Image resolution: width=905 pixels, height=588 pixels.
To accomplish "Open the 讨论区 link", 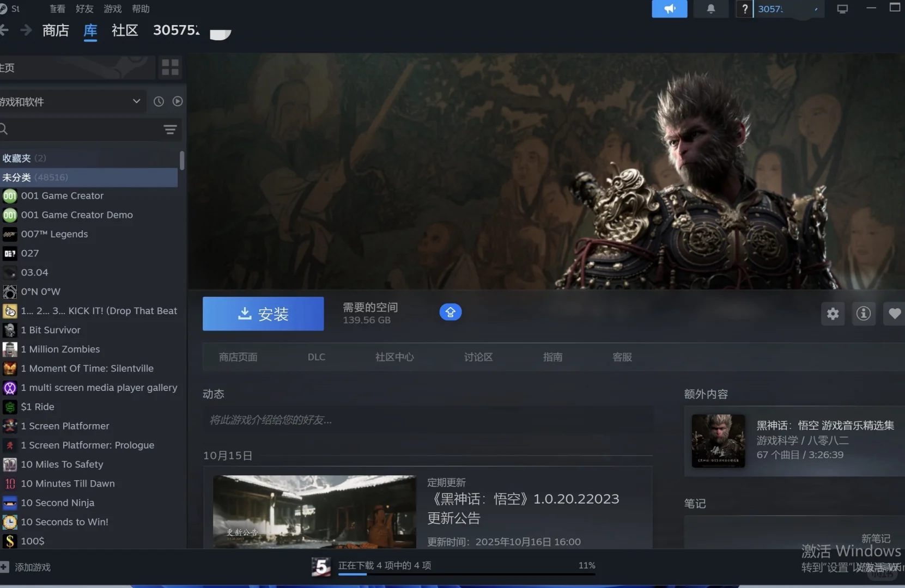I will click(478, 357).
